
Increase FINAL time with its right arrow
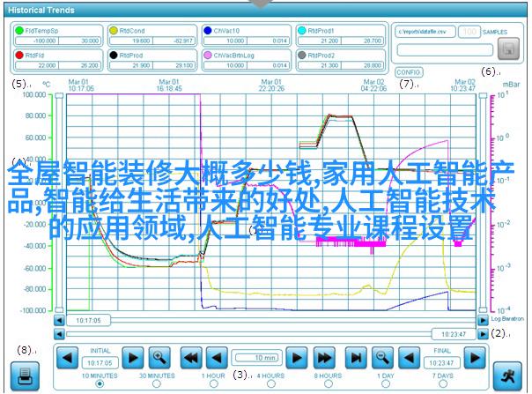point(475,358)
